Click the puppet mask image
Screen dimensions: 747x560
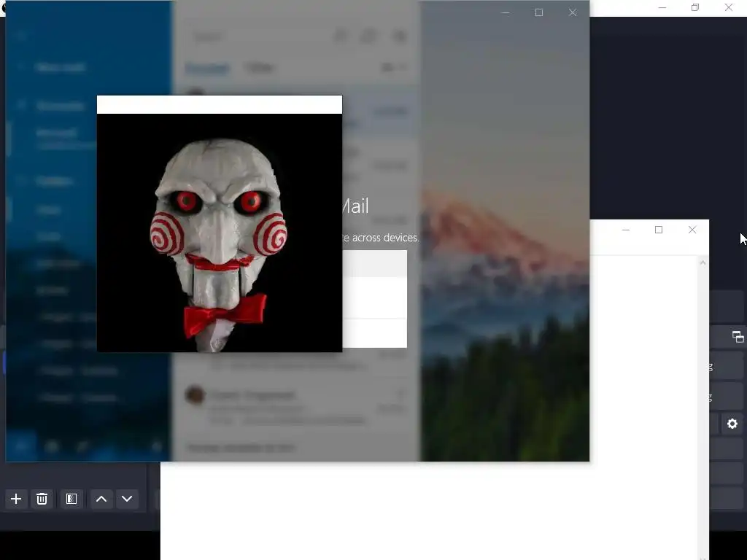click(x=220, y=233)
